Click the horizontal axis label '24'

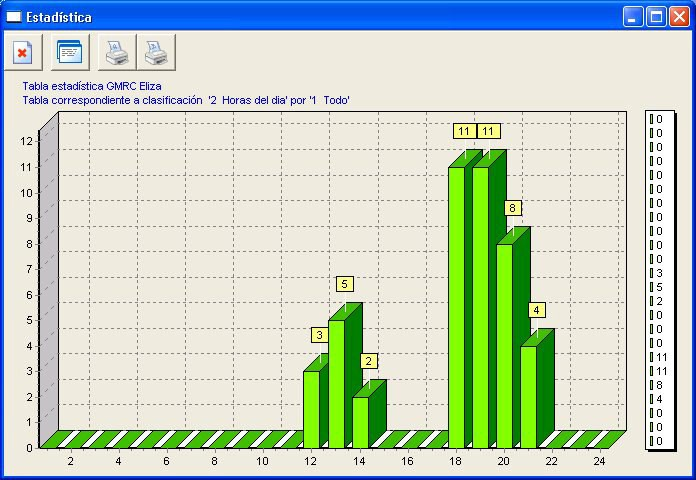point(599,461)
